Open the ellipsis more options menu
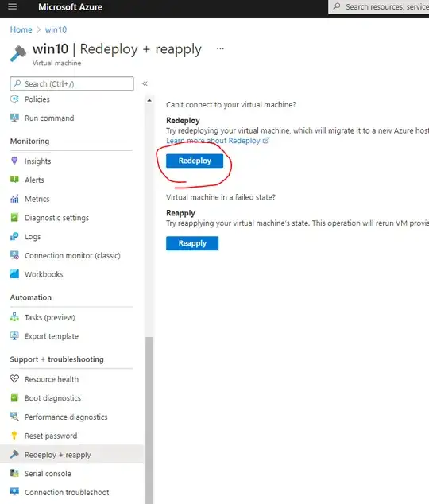The height and width of the screenshot is (504, 429). (220, 48)
